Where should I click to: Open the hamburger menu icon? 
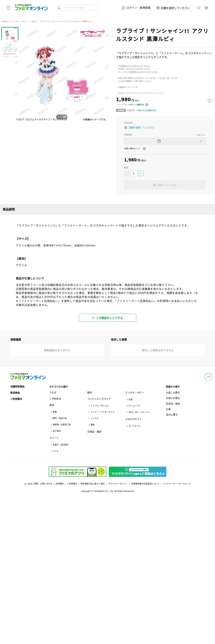(x=9, y=8)
